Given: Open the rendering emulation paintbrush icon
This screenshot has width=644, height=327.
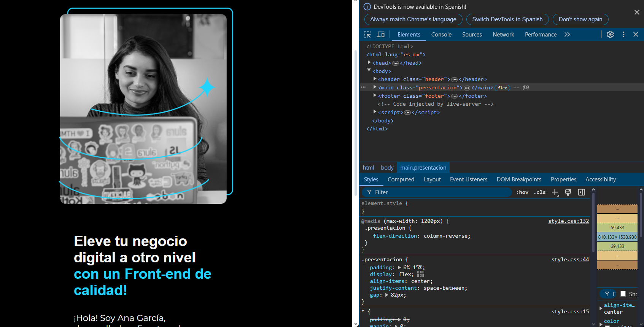Looking at the screenshot, I should (x=568, y=192).
